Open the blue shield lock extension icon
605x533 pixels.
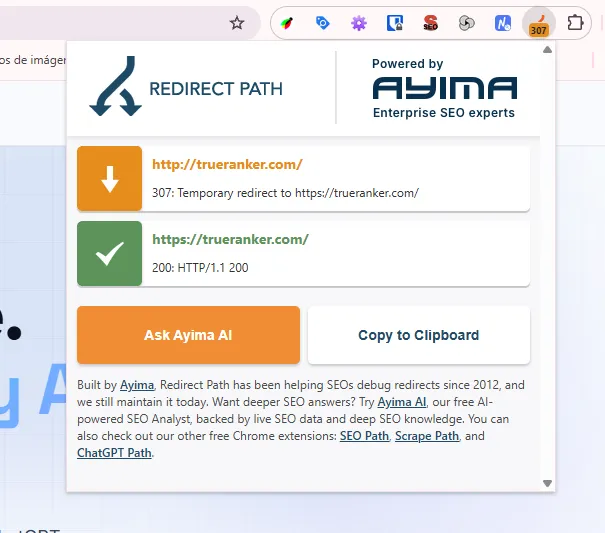395,23
